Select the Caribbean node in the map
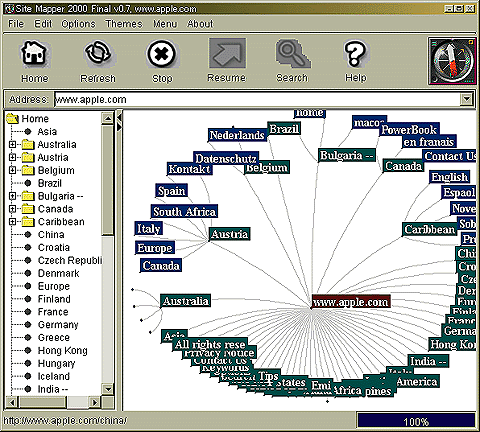The image size is (480, 432). [430, 229]
